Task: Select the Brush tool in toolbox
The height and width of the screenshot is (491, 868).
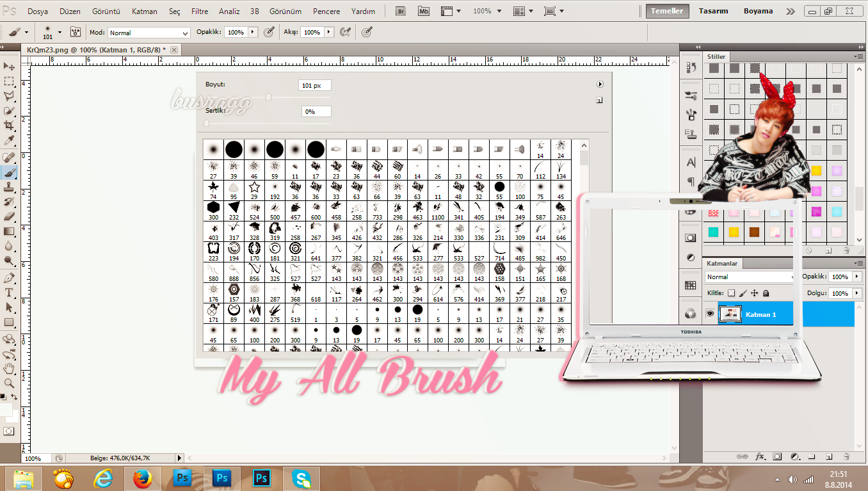Action: pos(9,172)
